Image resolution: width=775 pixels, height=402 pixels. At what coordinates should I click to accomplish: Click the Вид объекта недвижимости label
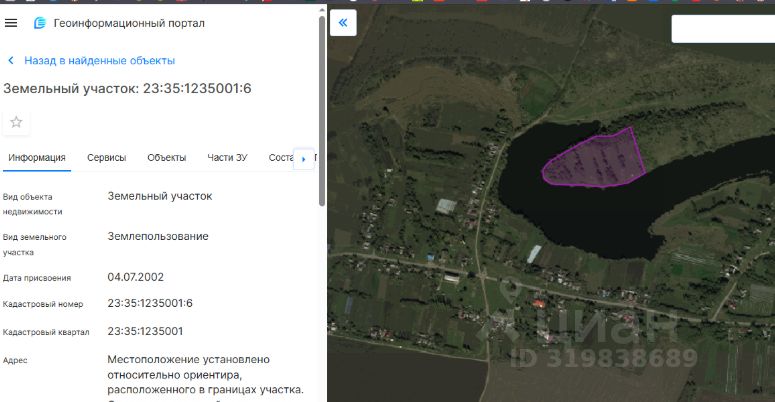[33, 204]
